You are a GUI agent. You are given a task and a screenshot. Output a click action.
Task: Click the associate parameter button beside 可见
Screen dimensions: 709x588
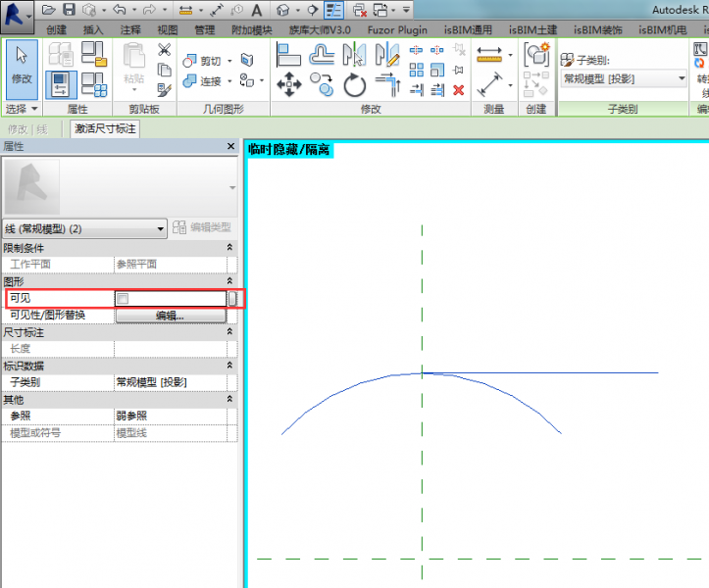[x=232, y=298]
